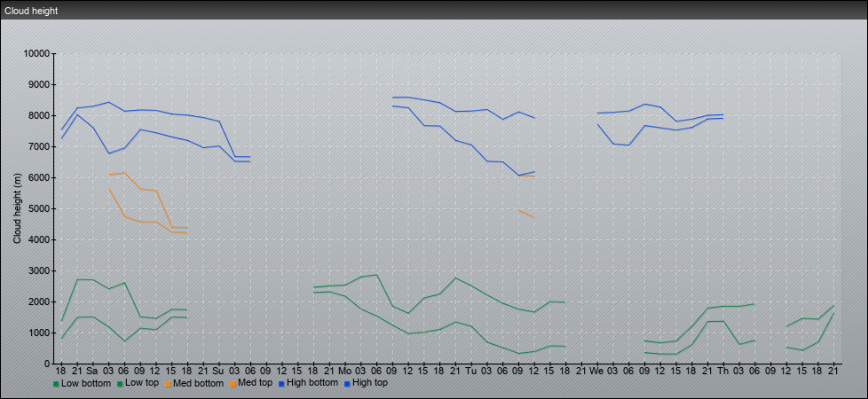Screen dimensions: 868x399
Task: Click the orange Med top legend swatch
Action: tap(233, 383)
